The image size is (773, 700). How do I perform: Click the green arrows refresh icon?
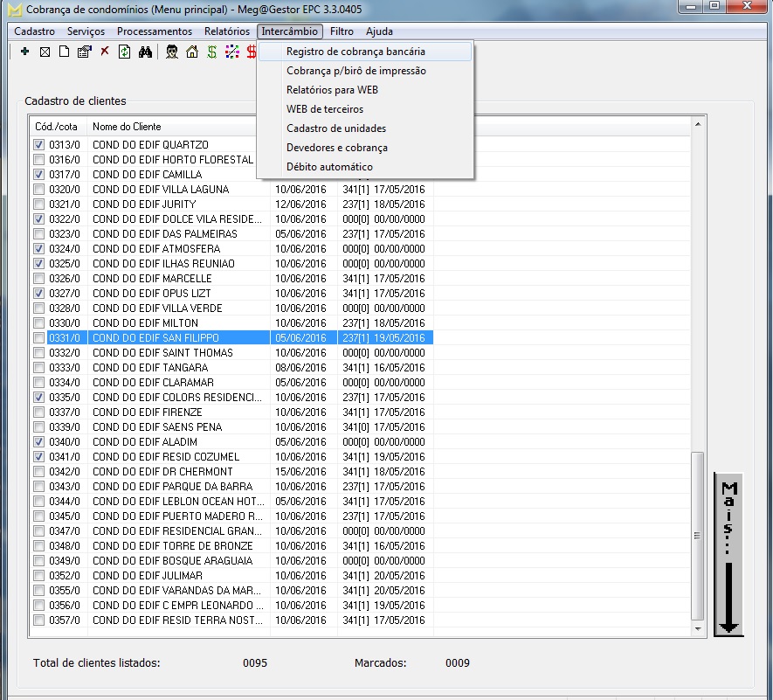point(125,52)
